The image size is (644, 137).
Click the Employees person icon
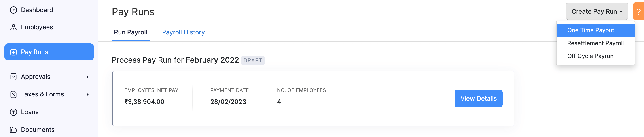point(13,27)
